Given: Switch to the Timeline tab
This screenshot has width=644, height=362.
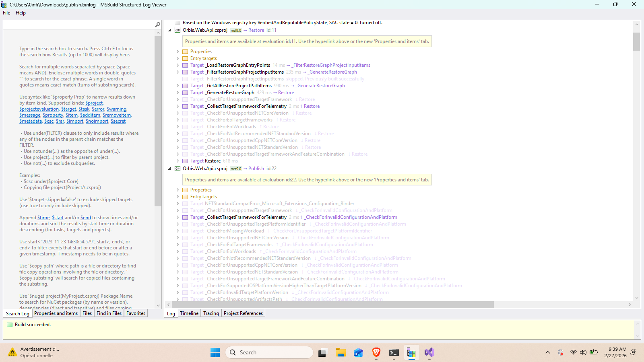Looking at the screenshot, I should point(189,313).
